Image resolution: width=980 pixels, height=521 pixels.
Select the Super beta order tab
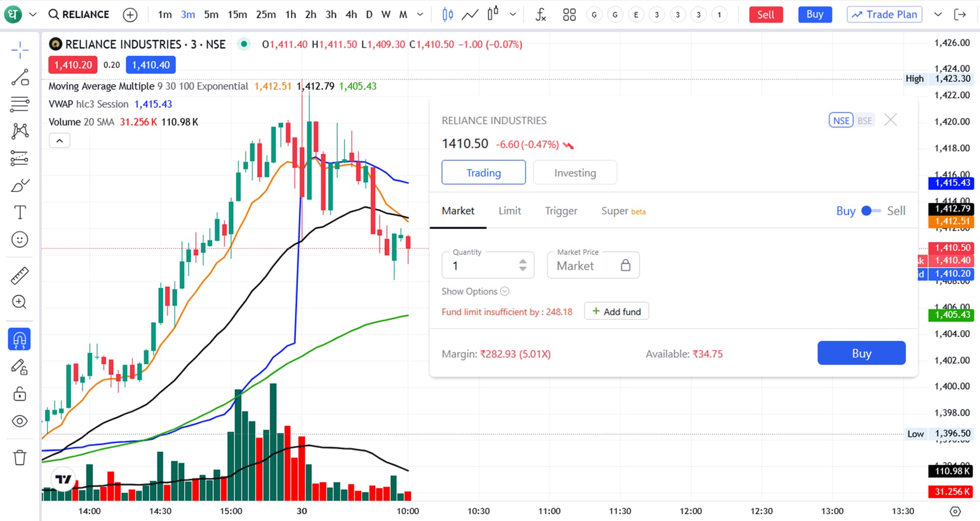click(623, 211)
